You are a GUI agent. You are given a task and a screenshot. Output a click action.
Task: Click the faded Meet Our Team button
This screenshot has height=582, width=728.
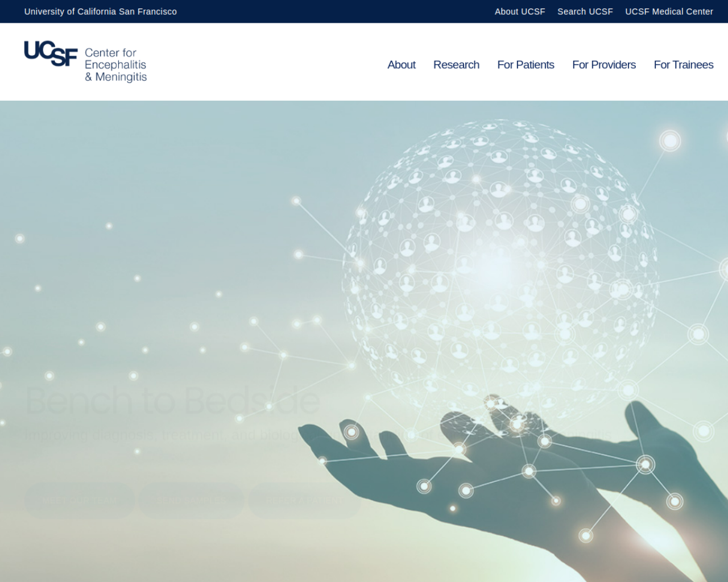coord(80,501)
